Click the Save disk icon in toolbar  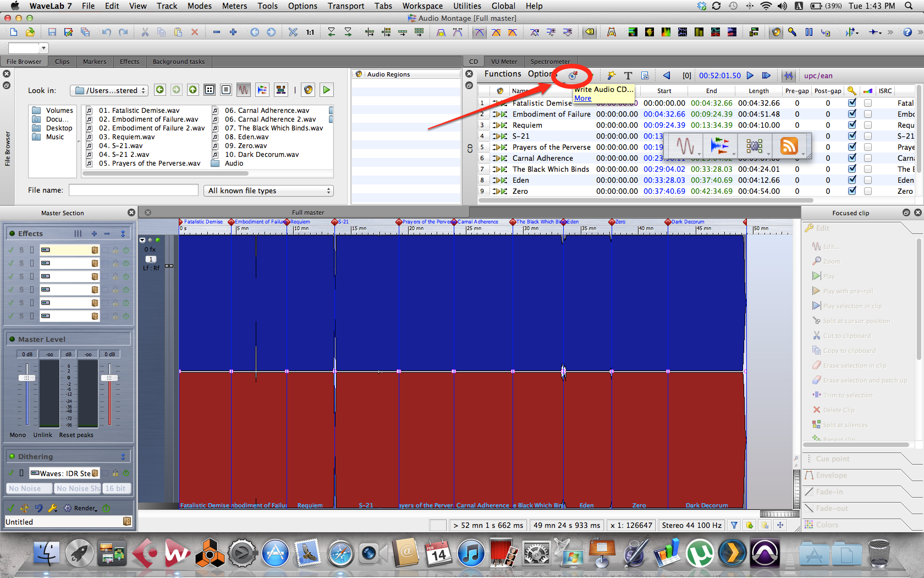(52, 32)
